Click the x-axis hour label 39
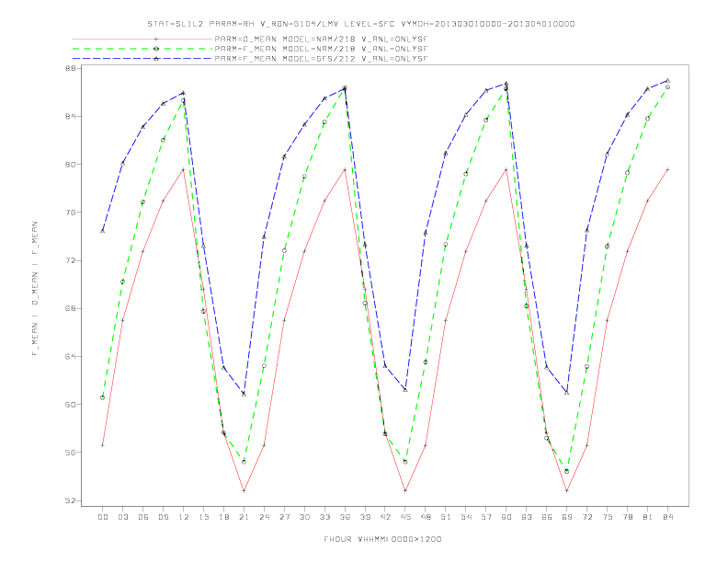 365,517
